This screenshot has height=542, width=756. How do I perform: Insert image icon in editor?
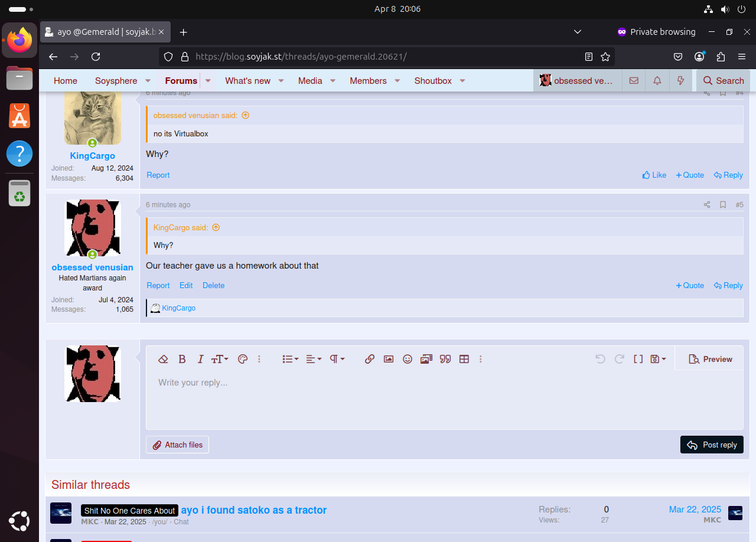point(389,359)
